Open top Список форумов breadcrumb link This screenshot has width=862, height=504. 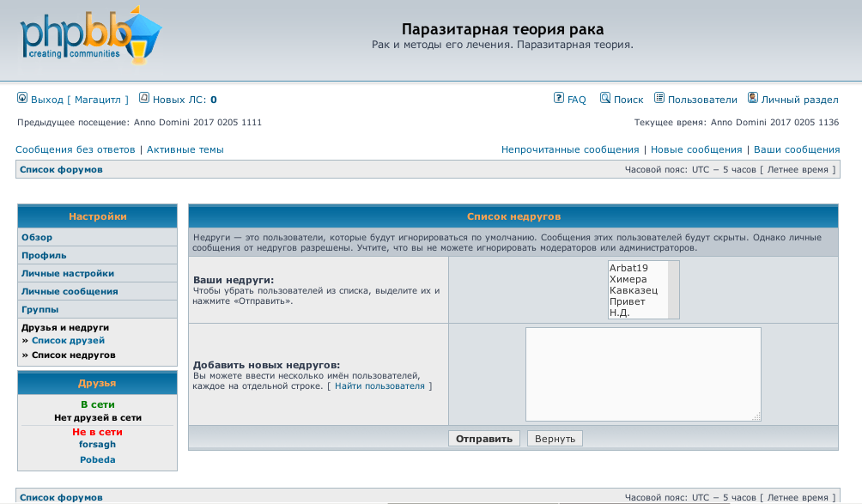pos(61,169)
